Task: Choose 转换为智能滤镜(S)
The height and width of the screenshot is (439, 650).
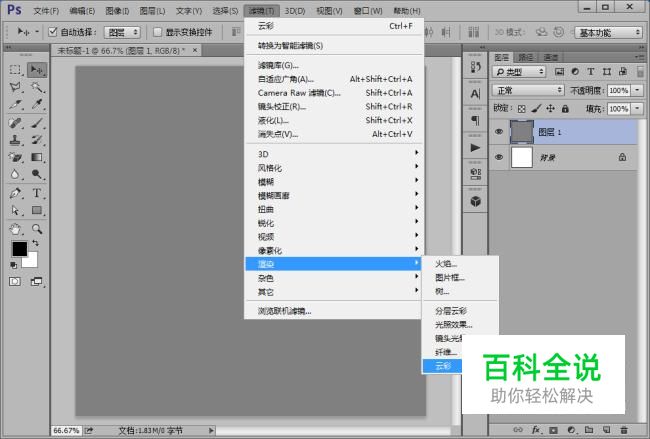Action: pos(334,46)
